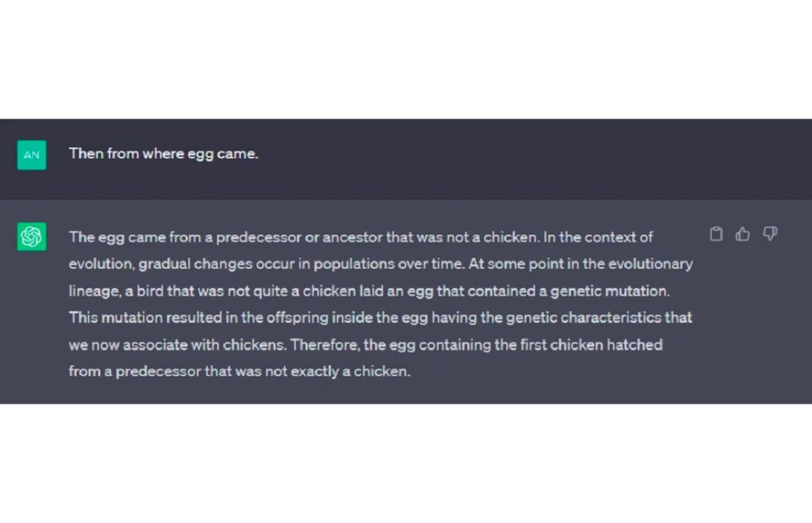Select the user message "Then from where egg came."
This screenshot has width=812, height=523.
163,154
